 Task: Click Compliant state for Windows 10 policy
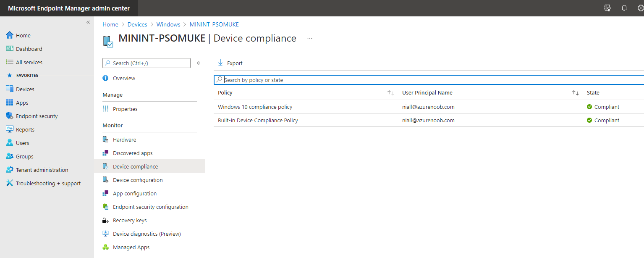click(x=607, y=107)
